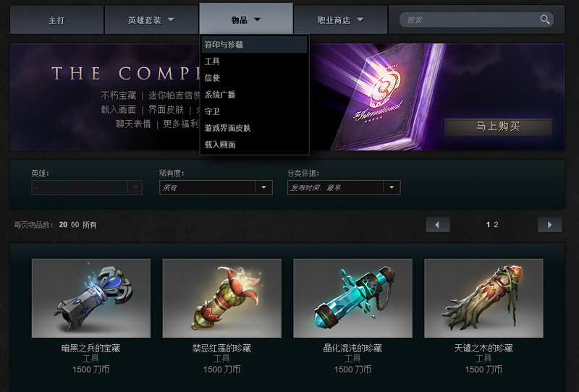Viewport: 579px width, 392px height.
Task: Select the 天谴之木的珍藏 wooden item image
Action: [x=483, y=298]
